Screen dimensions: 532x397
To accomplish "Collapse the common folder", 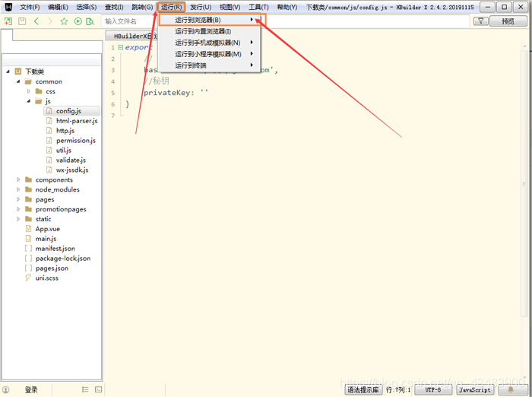I will coord(18,81).
